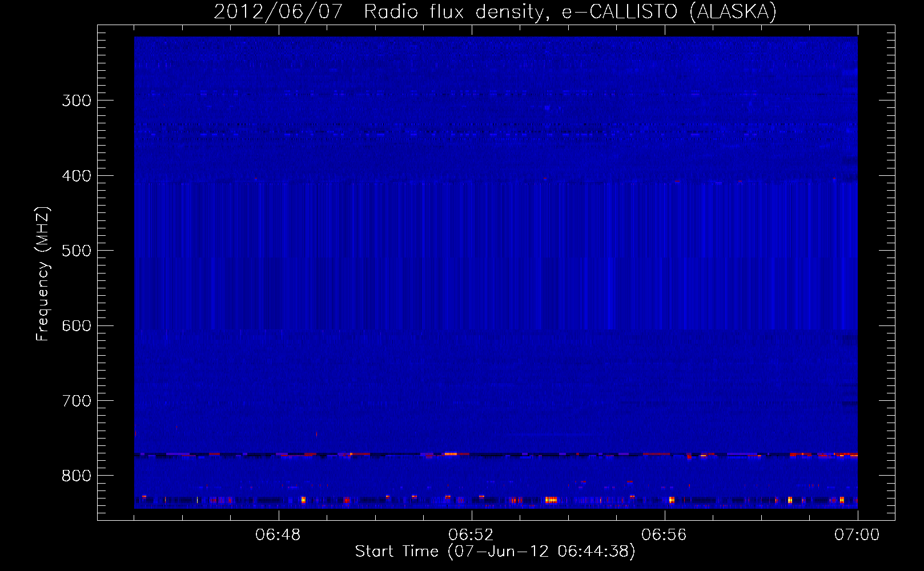
Task: Select the 300 frequency tick label
Action: click(x=77, y=100)
